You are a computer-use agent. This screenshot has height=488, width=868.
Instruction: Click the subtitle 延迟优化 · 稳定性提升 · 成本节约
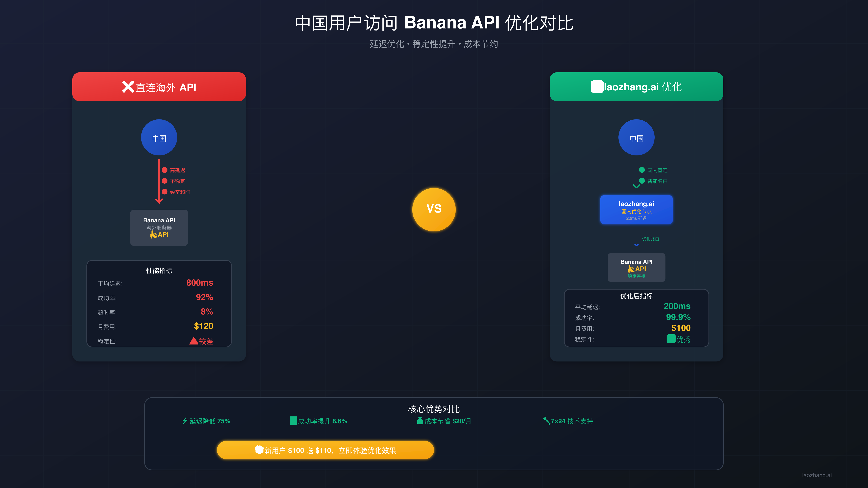click(x=434, y=44)
